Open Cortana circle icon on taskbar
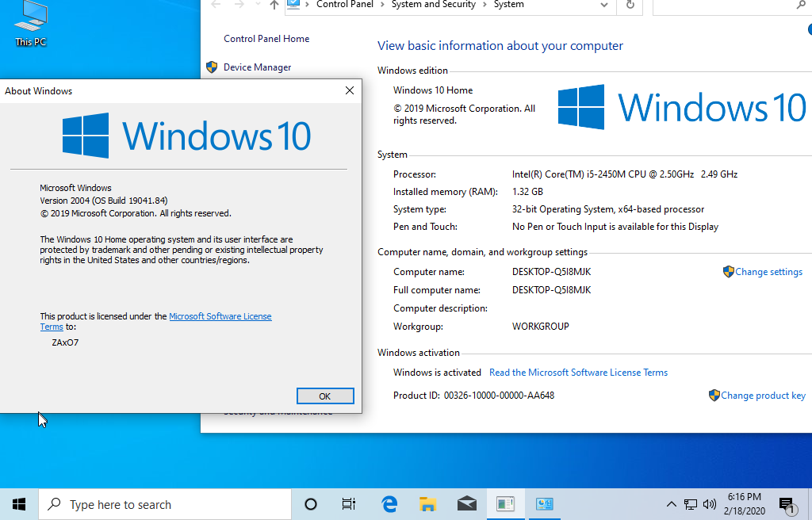The height and width of the screenshot is (520, 812). tap(311, 504)
